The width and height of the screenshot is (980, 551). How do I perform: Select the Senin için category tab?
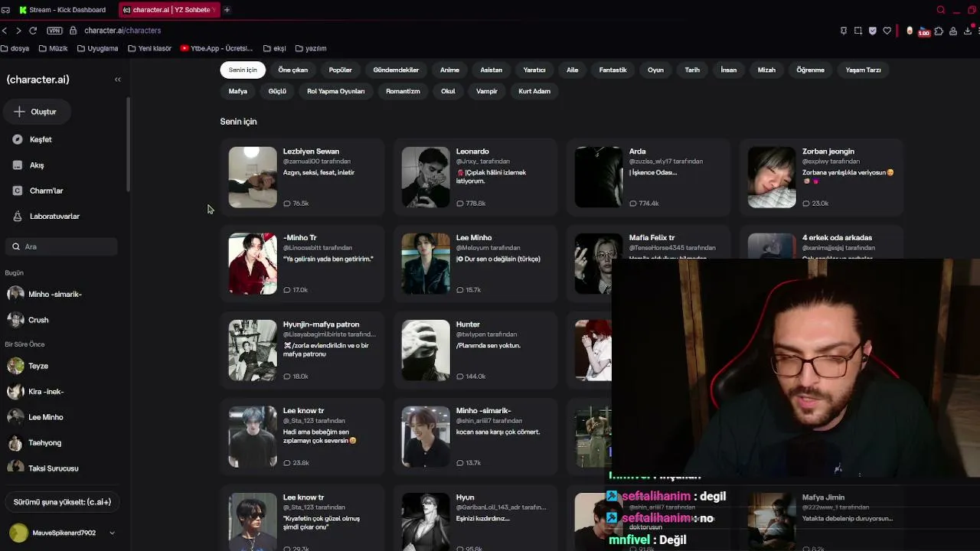(243, 70)
